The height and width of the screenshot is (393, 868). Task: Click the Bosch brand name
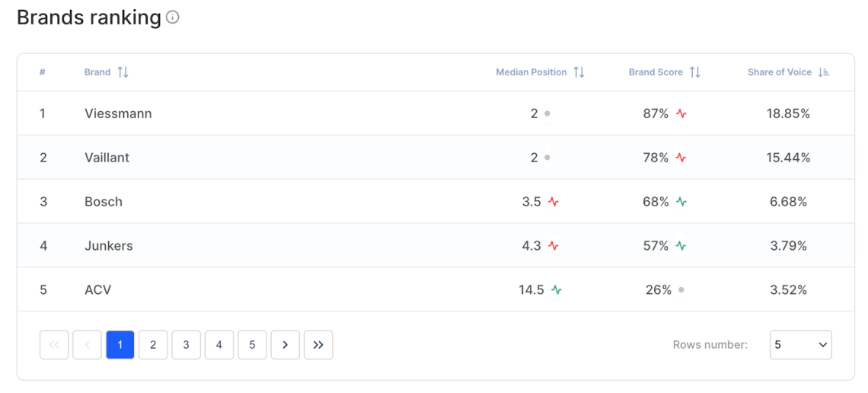coord(104,202)
